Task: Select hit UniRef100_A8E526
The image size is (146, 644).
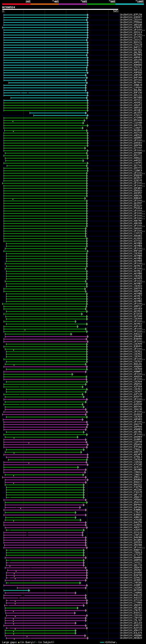Action: pyautogui.click(x=131, y=135)
